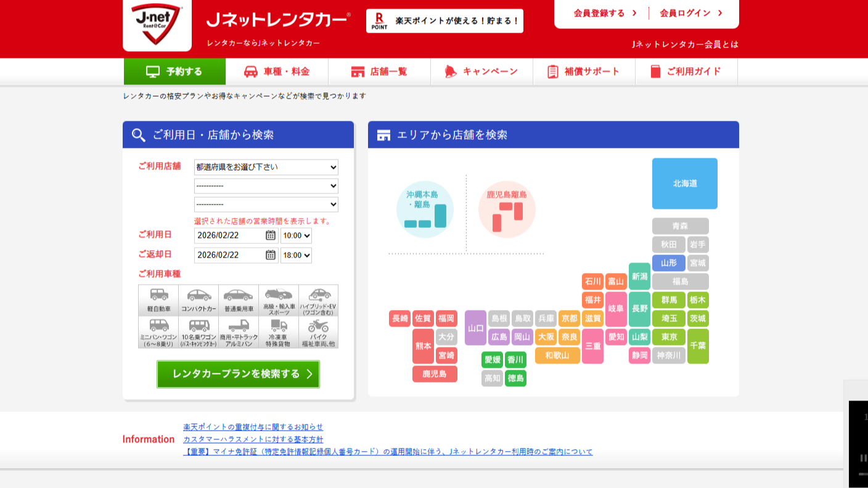The width and height of the screenshot is (868, 488).
Task: Open the 車種・料金 navigation tab
Action: click(277, 71)
